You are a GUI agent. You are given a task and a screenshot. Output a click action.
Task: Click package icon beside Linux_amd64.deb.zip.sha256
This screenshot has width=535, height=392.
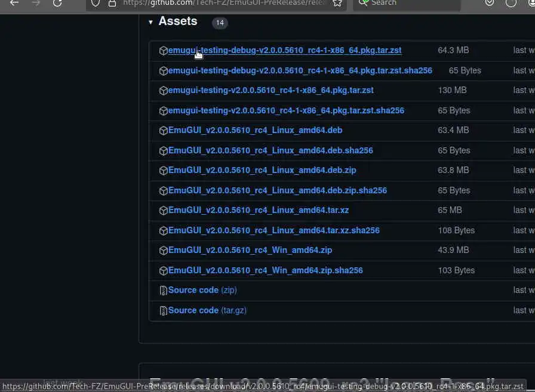click(164, 190)
